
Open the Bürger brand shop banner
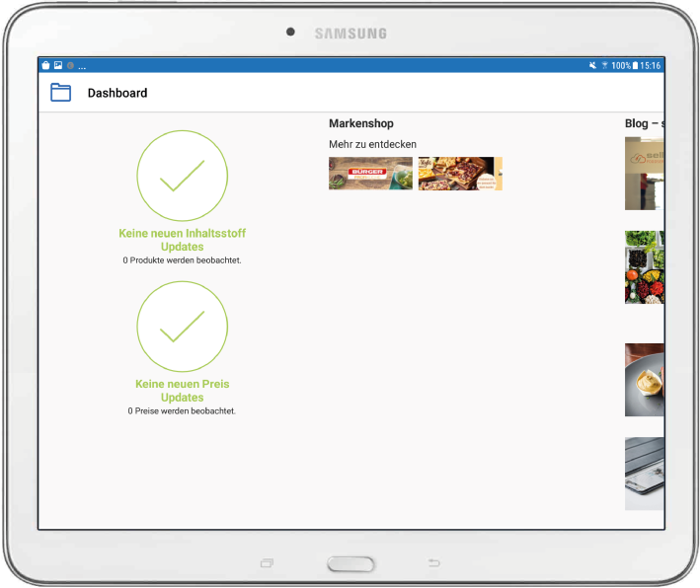pyautogui.click(x=370, y=173)
